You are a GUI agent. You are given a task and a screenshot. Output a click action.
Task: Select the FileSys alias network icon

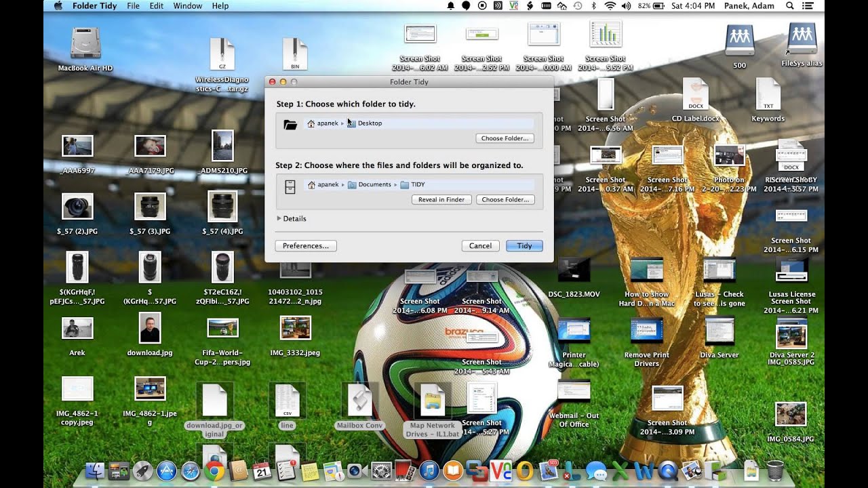(x=802, y=39)
